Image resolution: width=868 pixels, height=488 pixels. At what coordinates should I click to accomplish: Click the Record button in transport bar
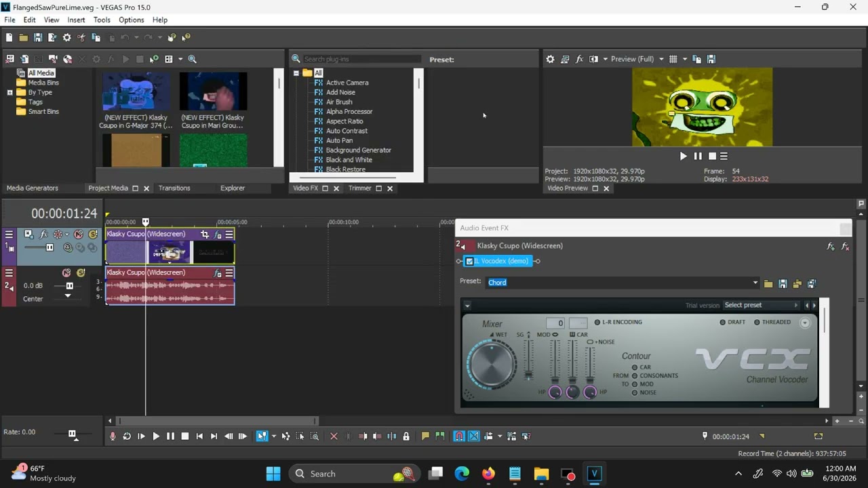click(x=113, y=436)
